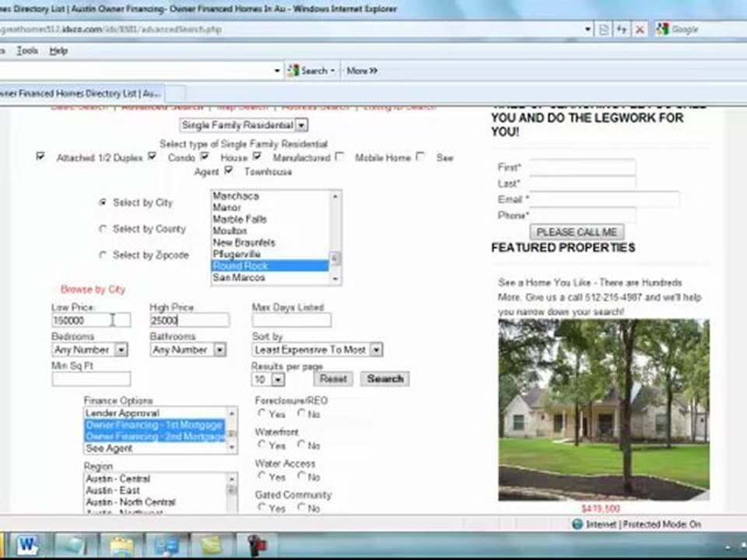Select Austin - East in Region list
The image size is (747, 560).
coord(154,491)
